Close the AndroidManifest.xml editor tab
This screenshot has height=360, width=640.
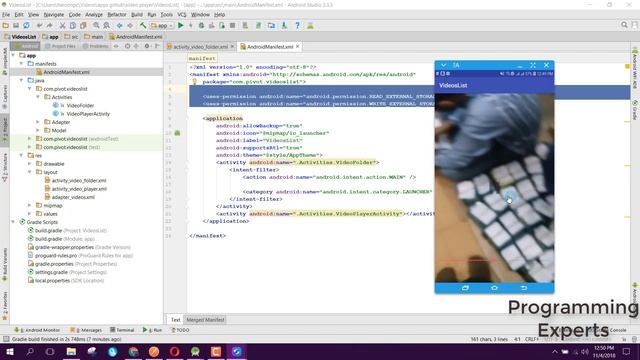click(298, 47)
